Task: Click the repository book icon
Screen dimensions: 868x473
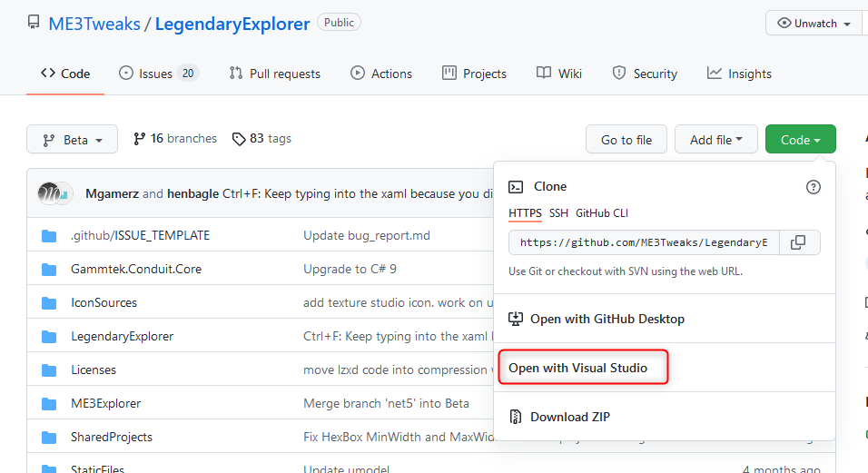Action: click(x=34, y=23)
